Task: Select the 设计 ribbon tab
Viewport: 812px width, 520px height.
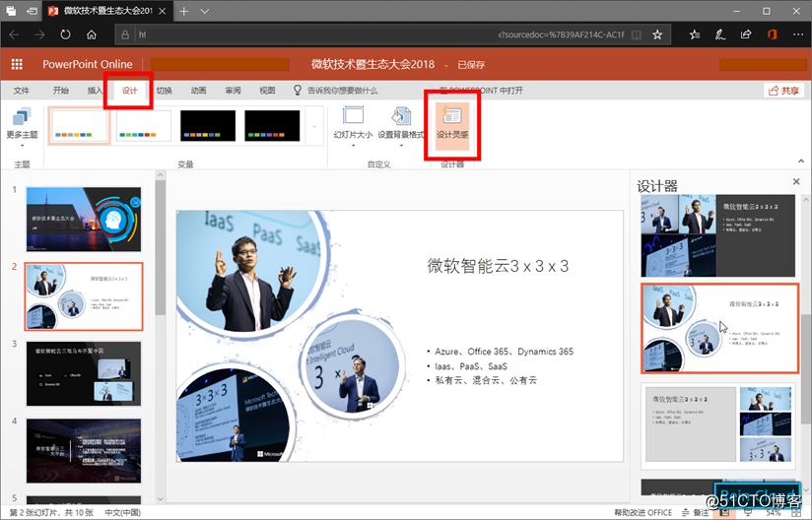Action: (x=129, y=91)
